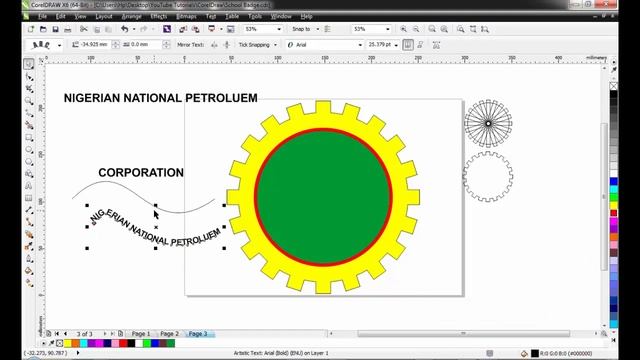The image size is (640, 360).
Task: Pick the yellow swatch in bottom palette
Action: [68, 343]
